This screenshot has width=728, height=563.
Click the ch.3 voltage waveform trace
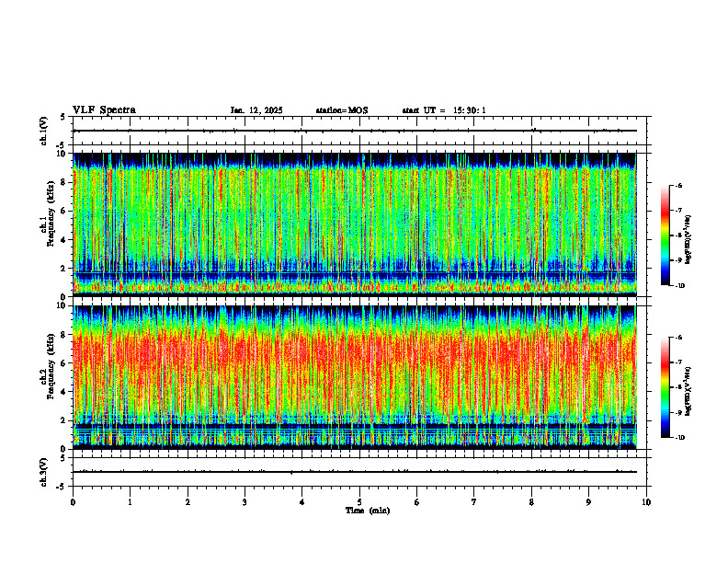[x=355, y=472]
